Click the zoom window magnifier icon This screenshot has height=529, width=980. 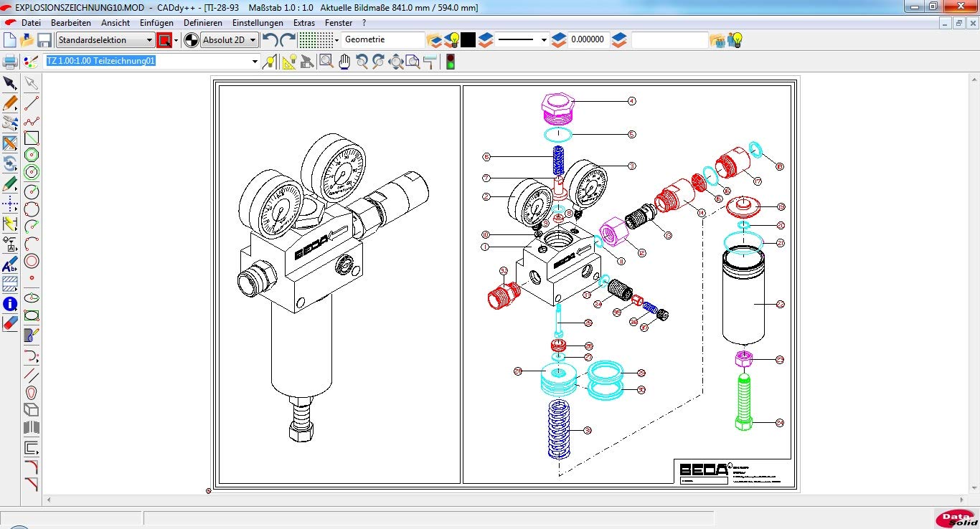pos(326,62)
